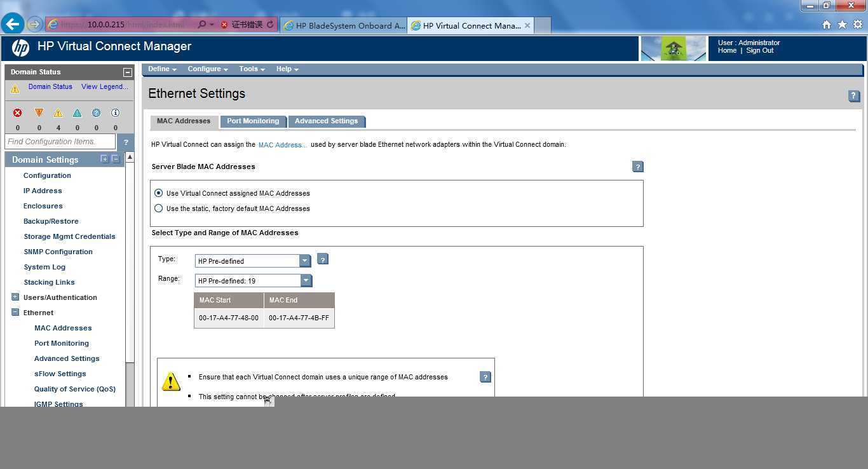Viewport: 868px width, 469px height.
Task: Open Enclosures in Domain Settings
Action: coord(43,206)
